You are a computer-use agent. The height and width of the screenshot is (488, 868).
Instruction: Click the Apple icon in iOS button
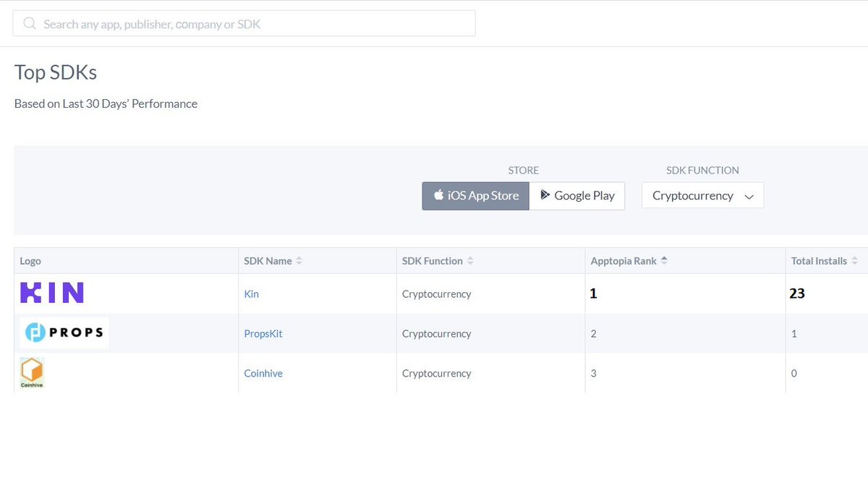tap(438, 195)
